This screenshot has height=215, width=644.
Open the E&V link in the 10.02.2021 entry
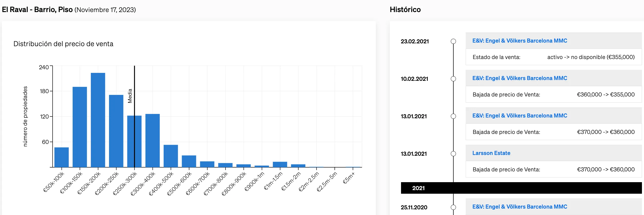pyautogui.click(x=520, y=78)
